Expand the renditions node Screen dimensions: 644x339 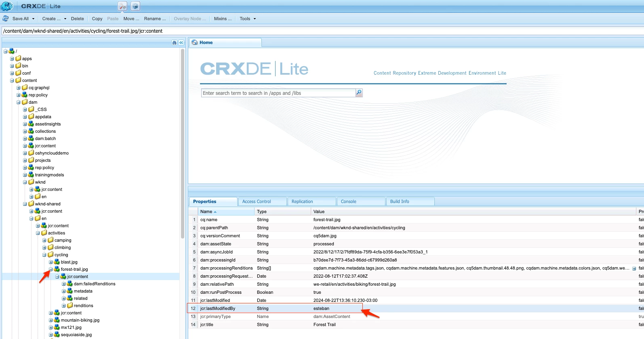point(64,306)
